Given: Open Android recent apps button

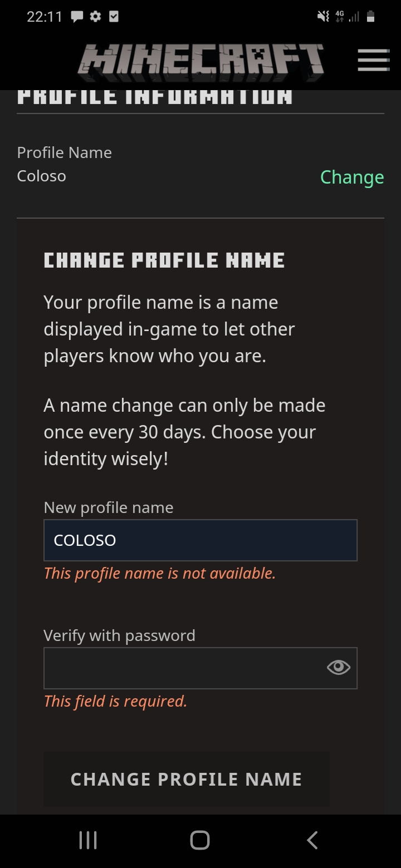Looking at the screenshot, I should pyautogui.click(x=88, y=840).
